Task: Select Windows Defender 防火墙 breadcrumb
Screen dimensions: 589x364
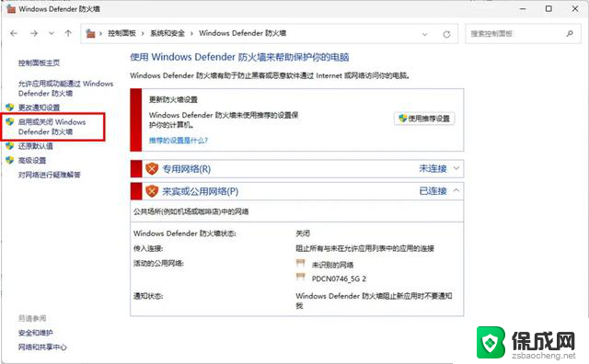Action: click(242, 33)
